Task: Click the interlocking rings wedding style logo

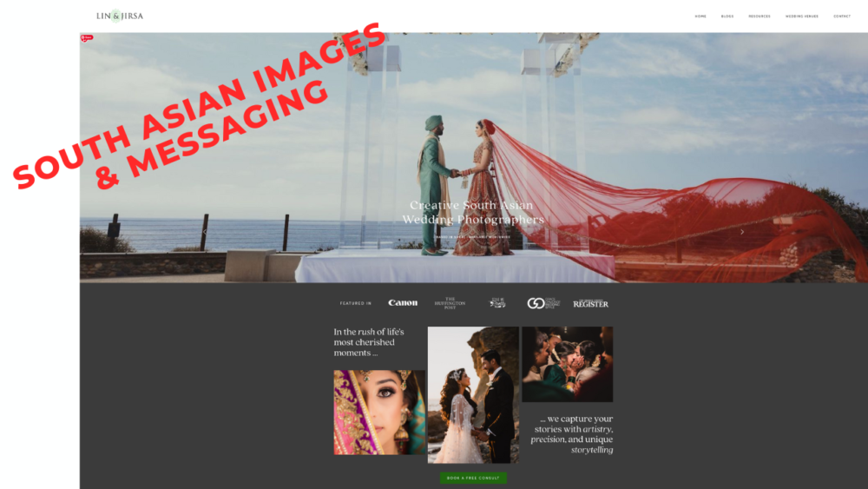Action: point(536,303)
